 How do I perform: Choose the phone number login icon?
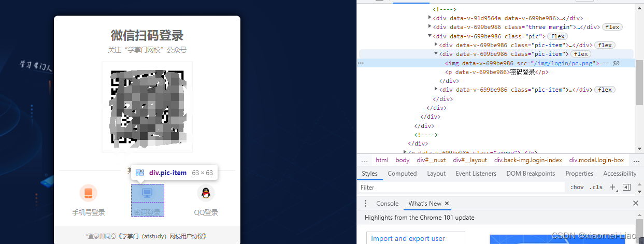(88, 193)
